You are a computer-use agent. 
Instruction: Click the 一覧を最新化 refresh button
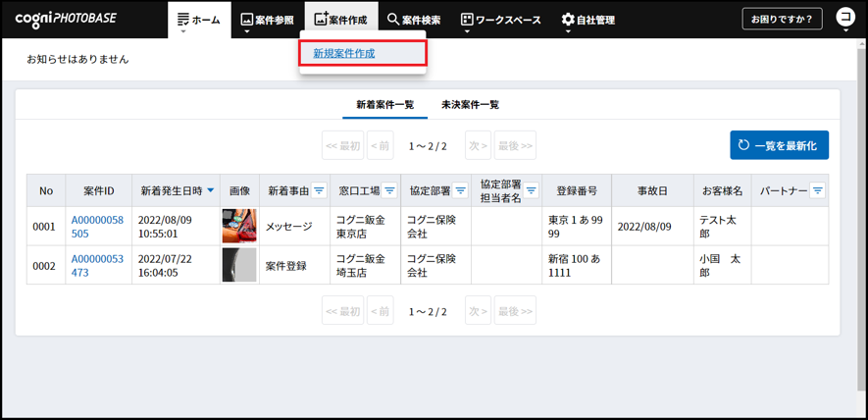click(779, 145)
